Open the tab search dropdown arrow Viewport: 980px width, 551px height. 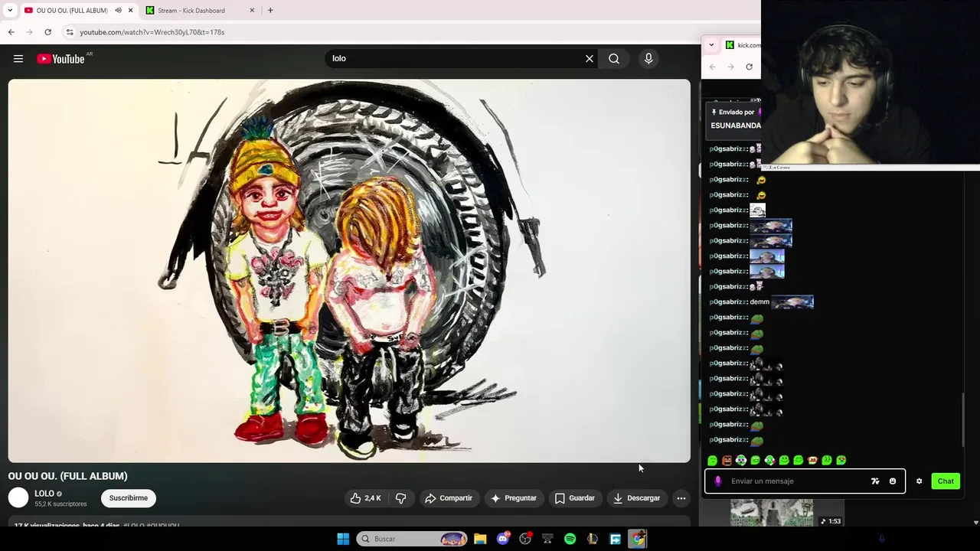[10, 11]
